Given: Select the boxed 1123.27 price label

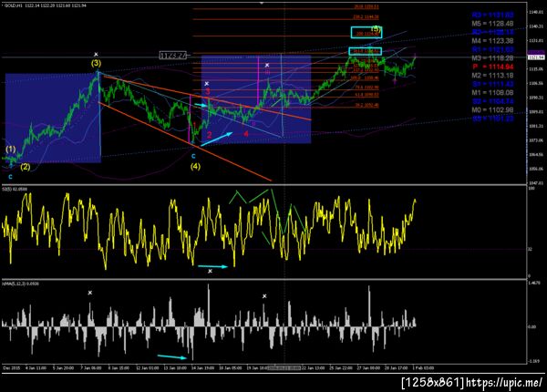Looking at the screenshot, I should 172,56.
